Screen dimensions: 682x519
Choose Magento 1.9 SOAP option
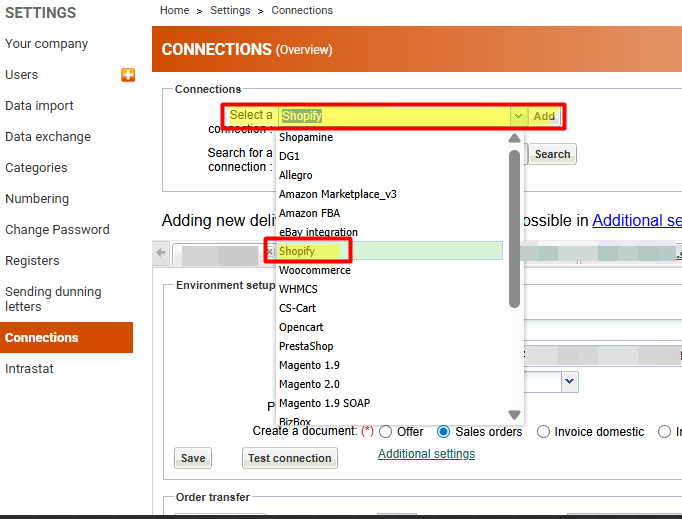pos(391,403)
